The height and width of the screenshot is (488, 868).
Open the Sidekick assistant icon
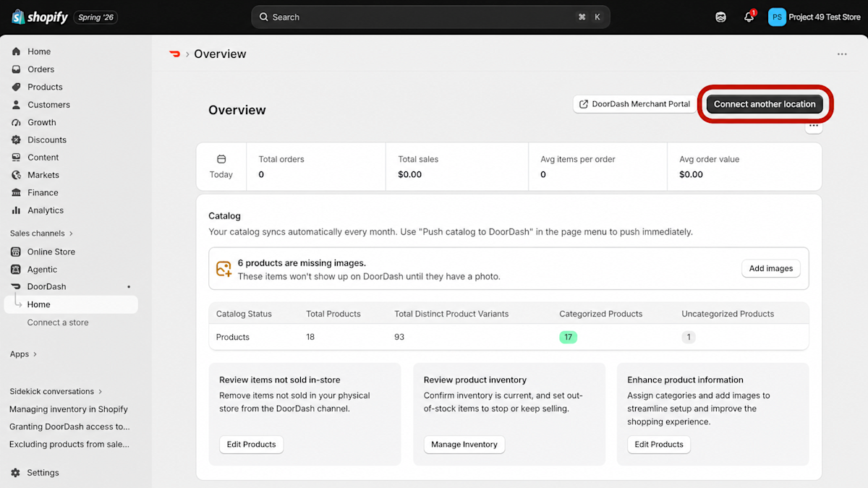(720, 17)
